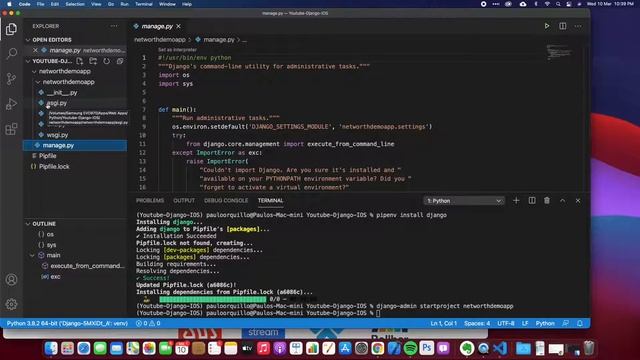
Task: Close the terminal panel
Action: click(578, 200)
